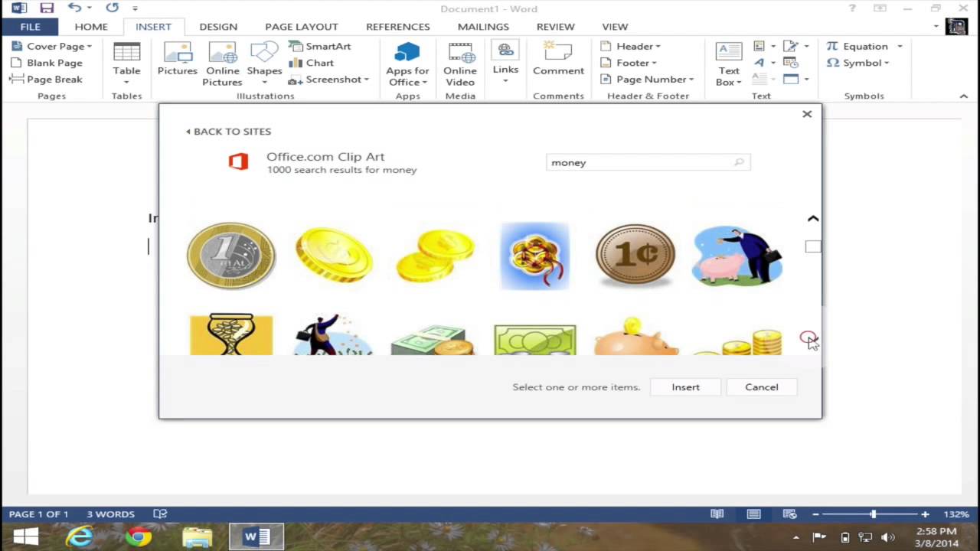Click the Chart icon

296,63
